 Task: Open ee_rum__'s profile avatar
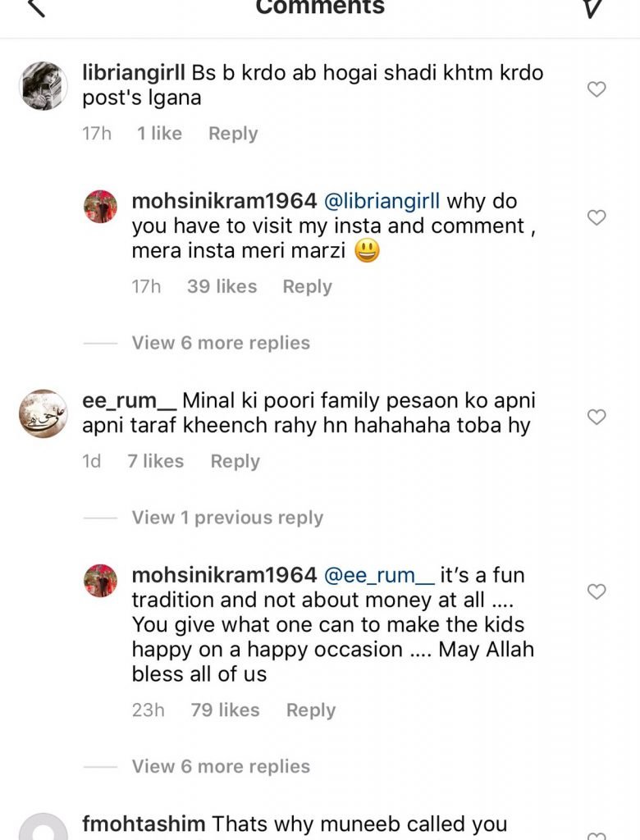pyautogui.click(x=43, y=413)
